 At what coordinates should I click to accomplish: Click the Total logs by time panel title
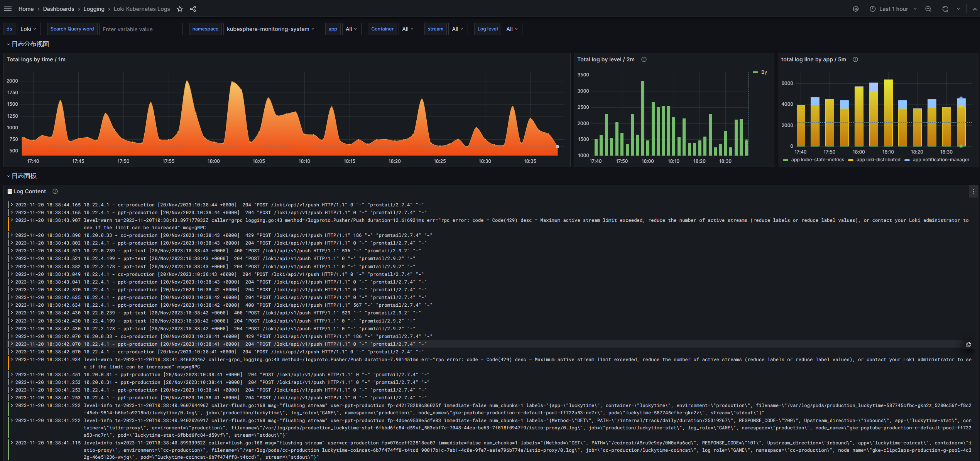coord(36,59)
